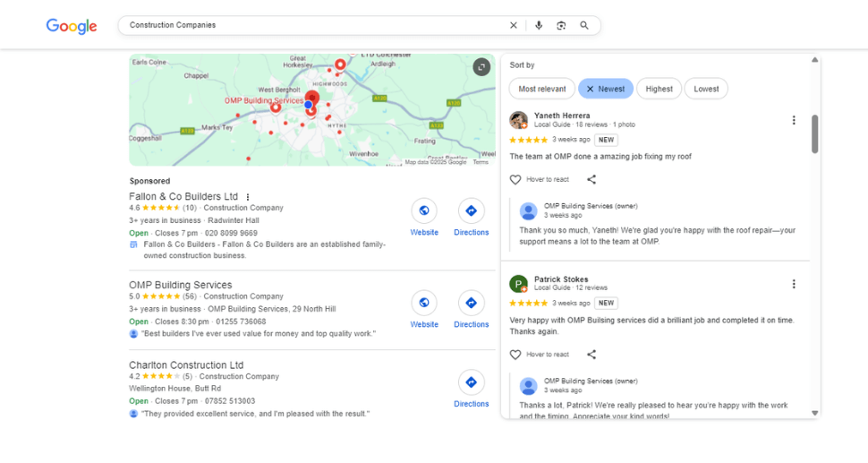This screenshot has width=868, height=463.
Task: Click the map pin near Great Horkesley
Action: pyautogui.click(x=340, y=65)
